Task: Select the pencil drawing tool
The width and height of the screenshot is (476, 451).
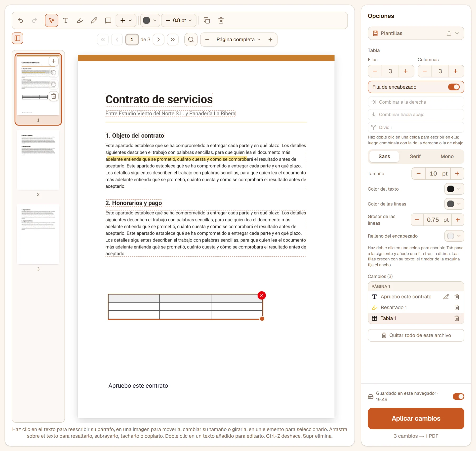Action: coord(94,20)
